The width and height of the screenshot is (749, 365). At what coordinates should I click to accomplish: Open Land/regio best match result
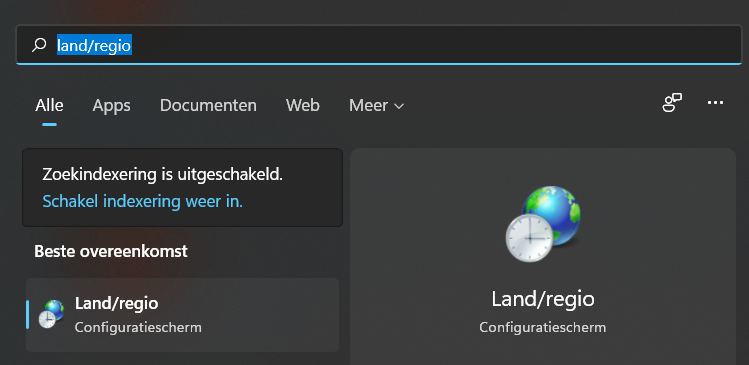(x=182, y=315)
